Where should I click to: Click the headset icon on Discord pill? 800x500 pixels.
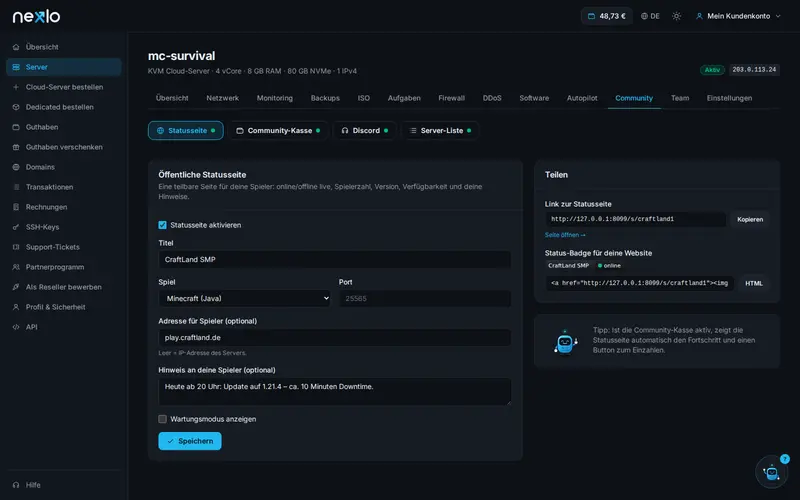pos(345,131)
